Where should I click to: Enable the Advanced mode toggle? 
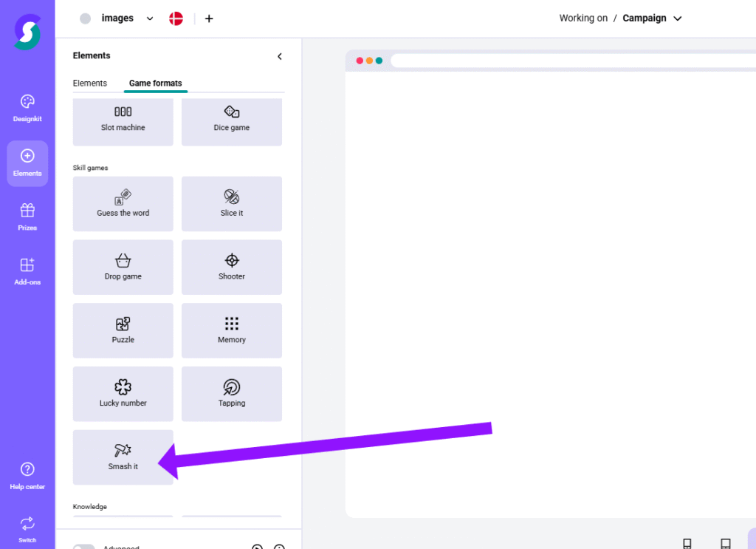(84, 547)
